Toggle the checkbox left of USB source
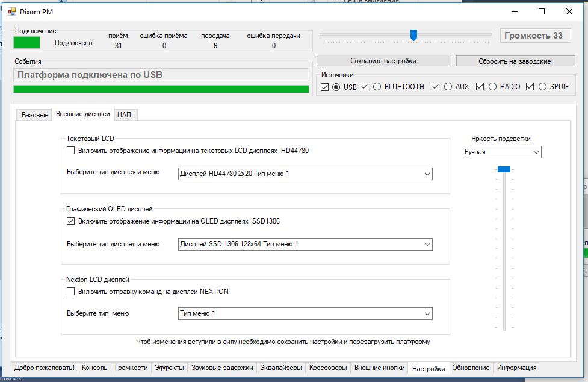Viewport: 588px width, 382px height. [x=325, y=87]
